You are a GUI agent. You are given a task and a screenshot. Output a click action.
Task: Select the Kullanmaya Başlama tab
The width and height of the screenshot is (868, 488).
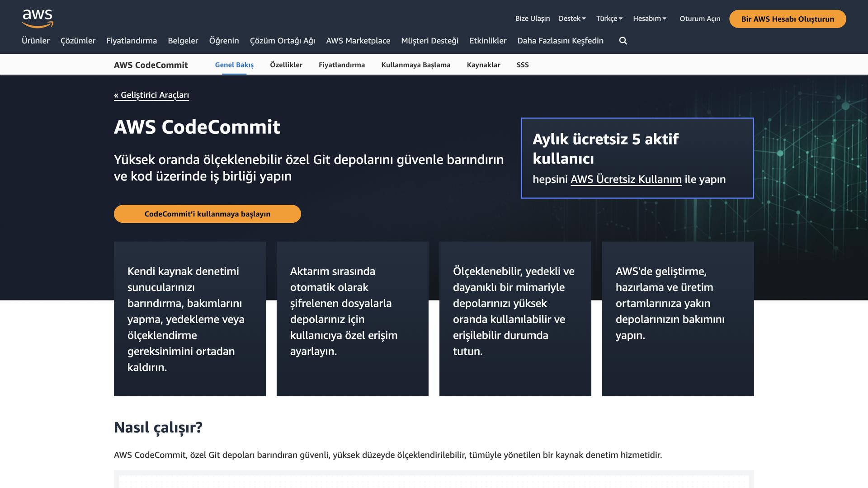(x=415, y=65)
